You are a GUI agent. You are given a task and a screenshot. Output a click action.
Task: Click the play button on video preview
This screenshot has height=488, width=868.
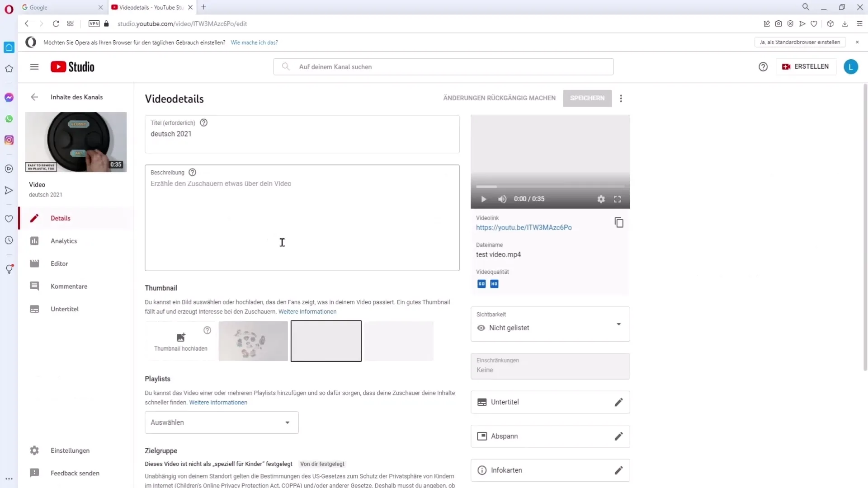click(484, 198)
